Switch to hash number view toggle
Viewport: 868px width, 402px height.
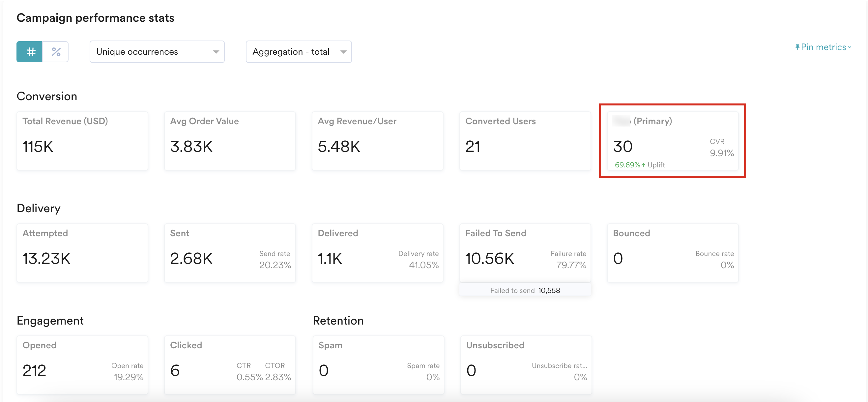pyautogui.click(x=30, y=51)
